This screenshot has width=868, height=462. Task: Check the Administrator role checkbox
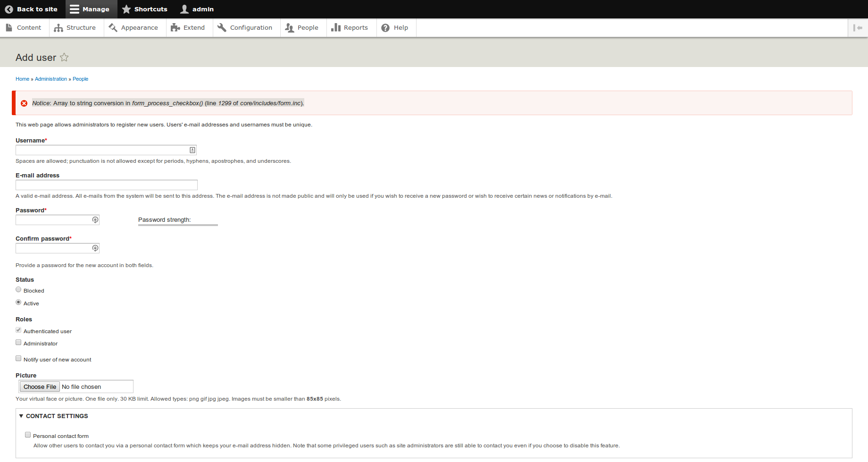coord(18,343)
